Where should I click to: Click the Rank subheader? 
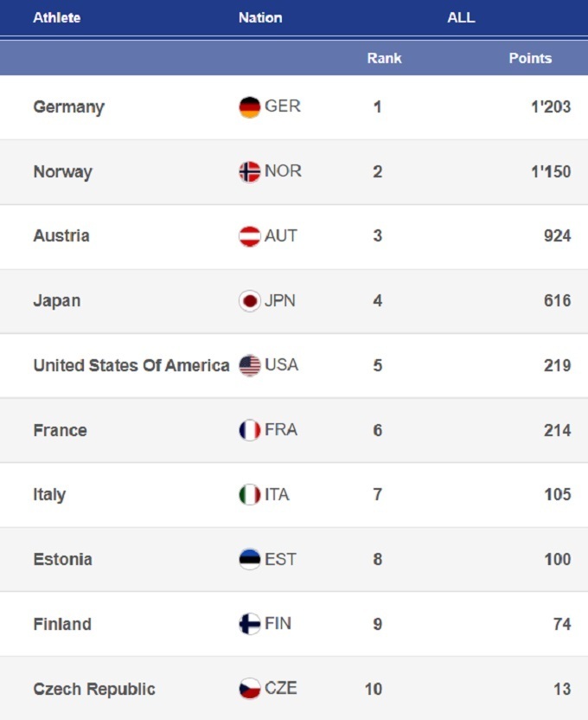pyautogui.click(x=384, y=58)
